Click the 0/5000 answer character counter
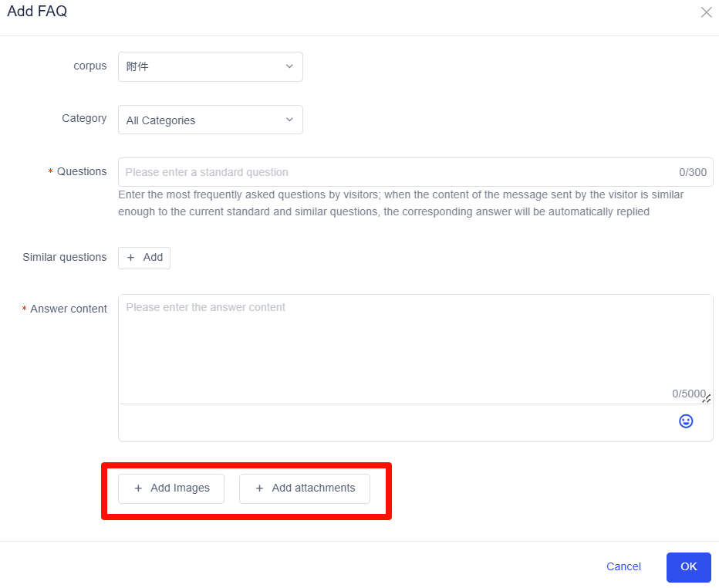Screen dimensions: 719x588 pos(688,394)
